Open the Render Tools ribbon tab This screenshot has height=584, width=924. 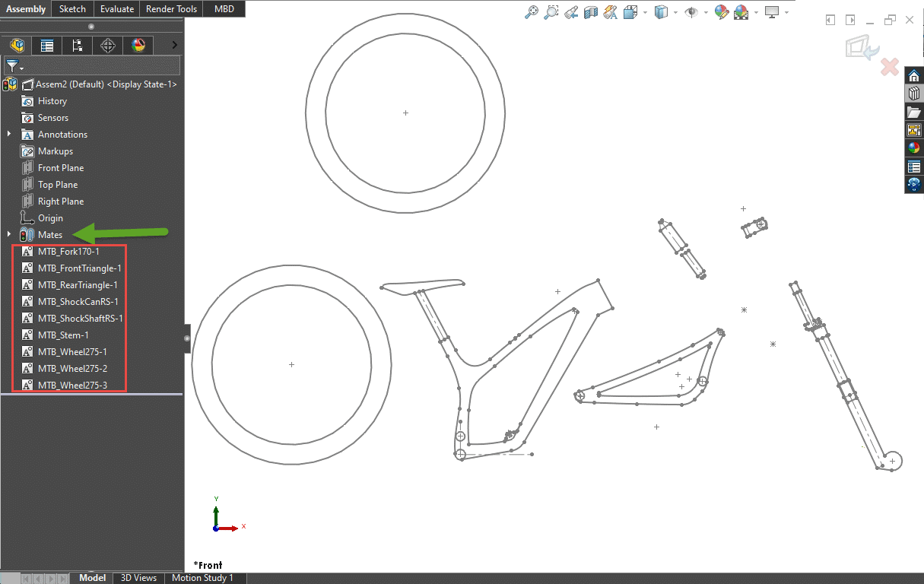pos(172,9)
